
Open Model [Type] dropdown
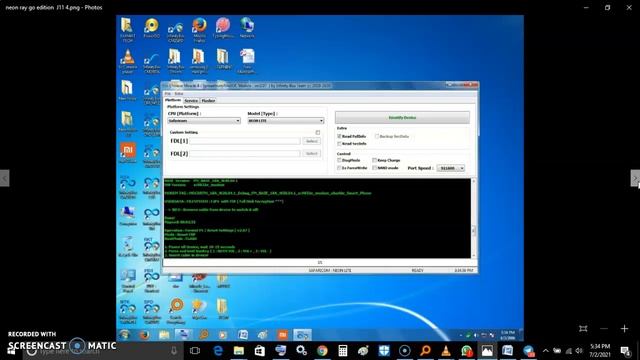tap(286, 121)
